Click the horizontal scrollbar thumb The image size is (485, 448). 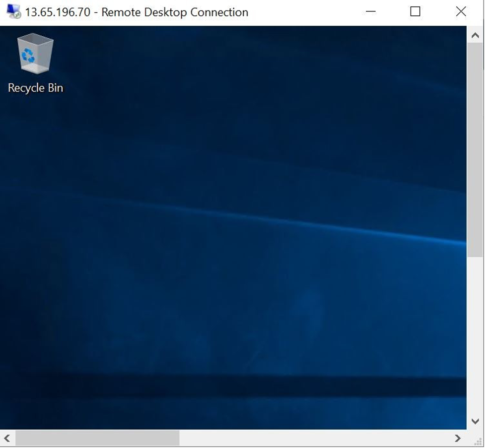click(97, 438)
